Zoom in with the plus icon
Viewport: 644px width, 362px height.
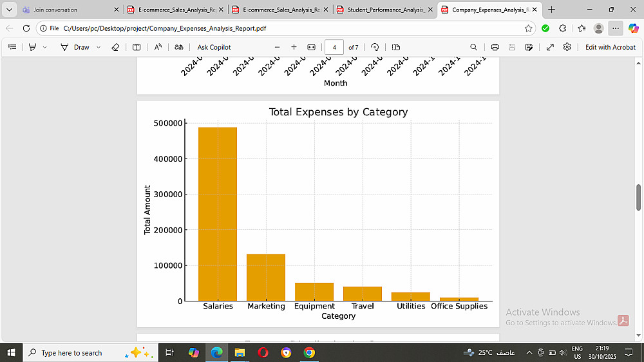click(x=294, y=47)
